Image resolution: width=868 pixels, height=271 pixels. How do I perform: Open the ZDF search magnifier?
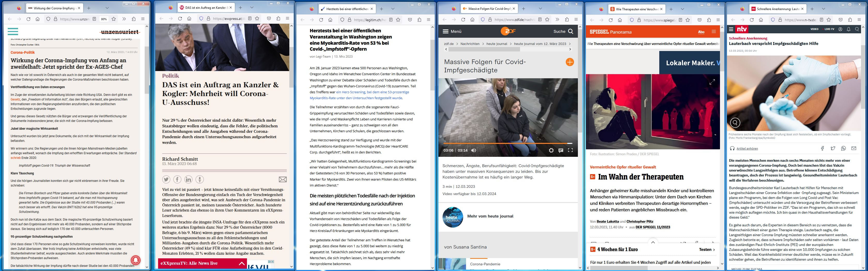(570, 31)
